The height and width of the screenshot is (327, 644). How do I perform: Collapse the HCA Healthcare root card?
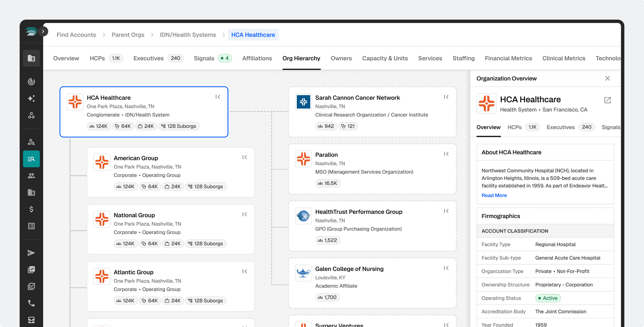(218, 97)
